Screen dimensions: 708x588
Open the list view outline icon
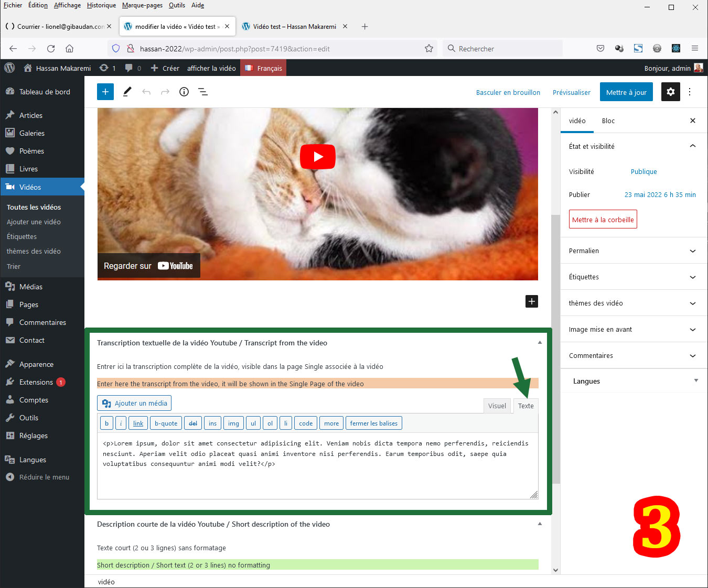203,92
